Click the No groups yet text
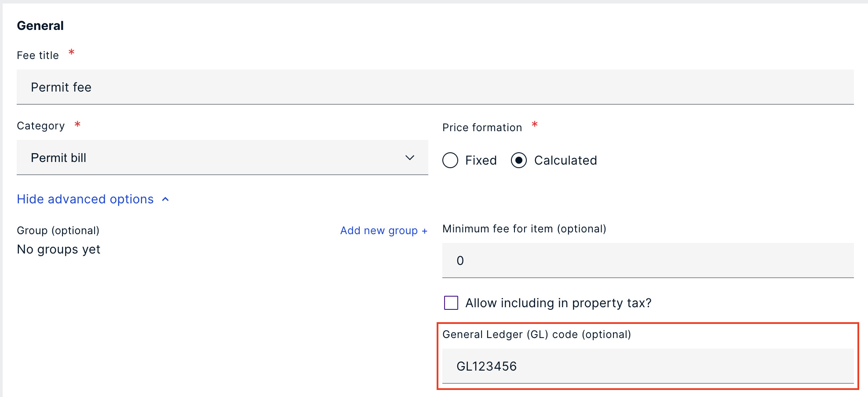Viewport: 868px width, 397px height. tap(58, 250)
